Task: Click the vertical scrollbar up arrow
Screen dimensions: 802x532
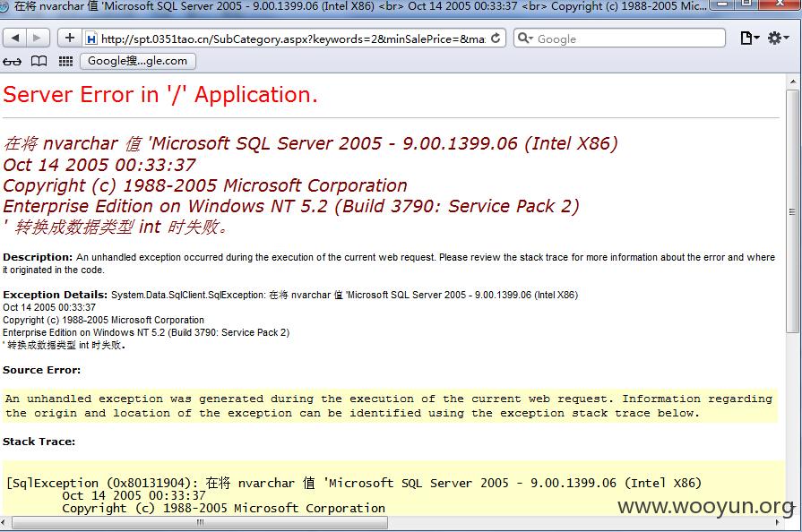Action: click(x=793, y=82)
